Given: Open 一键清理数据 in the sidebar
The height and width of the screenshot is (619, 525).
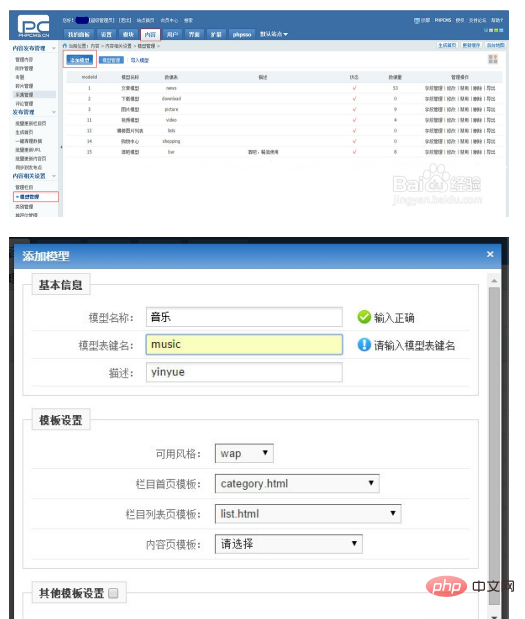Looking at the screenshot, I should 29,141.
